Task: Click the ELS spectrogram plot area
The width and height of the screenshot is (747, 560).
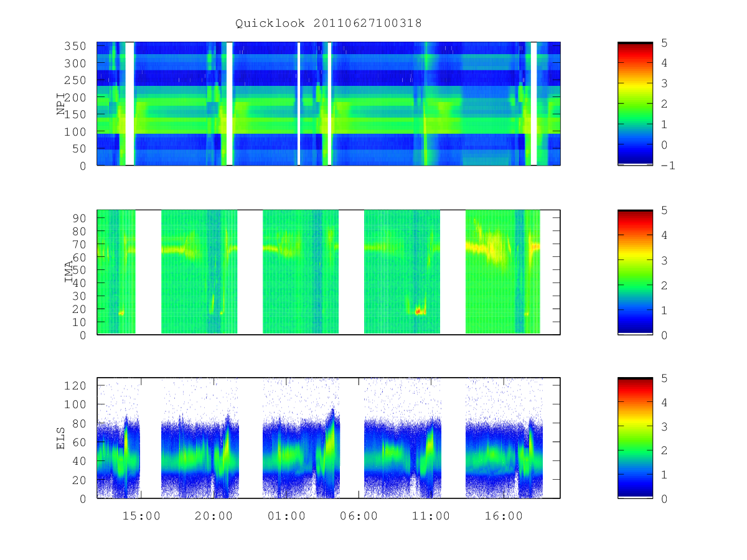Action: [329, 438]
